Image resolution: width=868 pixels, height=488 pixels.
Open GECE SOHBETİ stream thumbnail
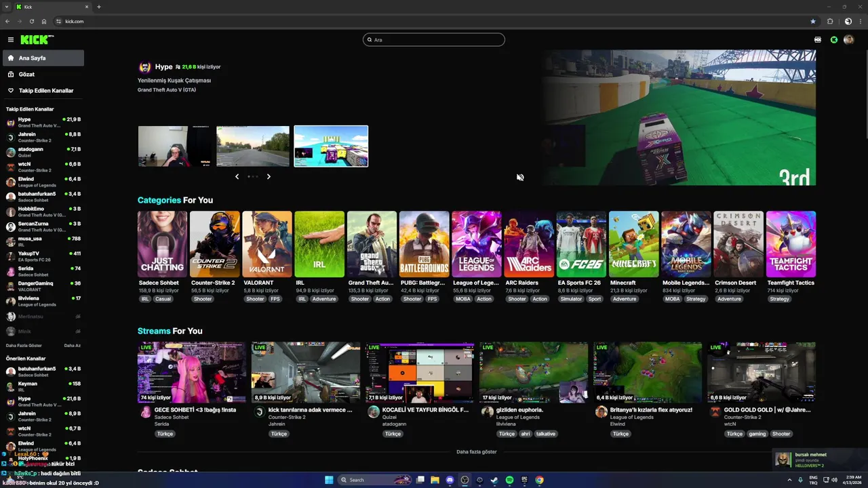[192, 372]
